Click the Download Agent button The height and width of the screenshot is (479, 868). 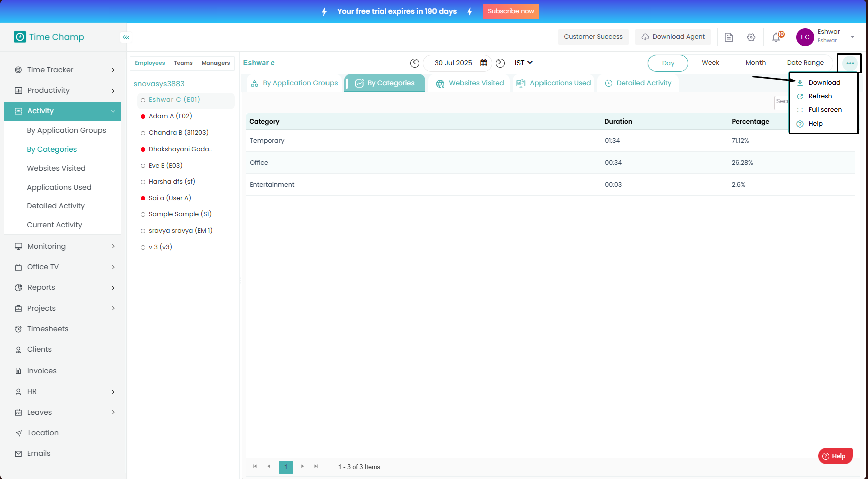(673, 37)
